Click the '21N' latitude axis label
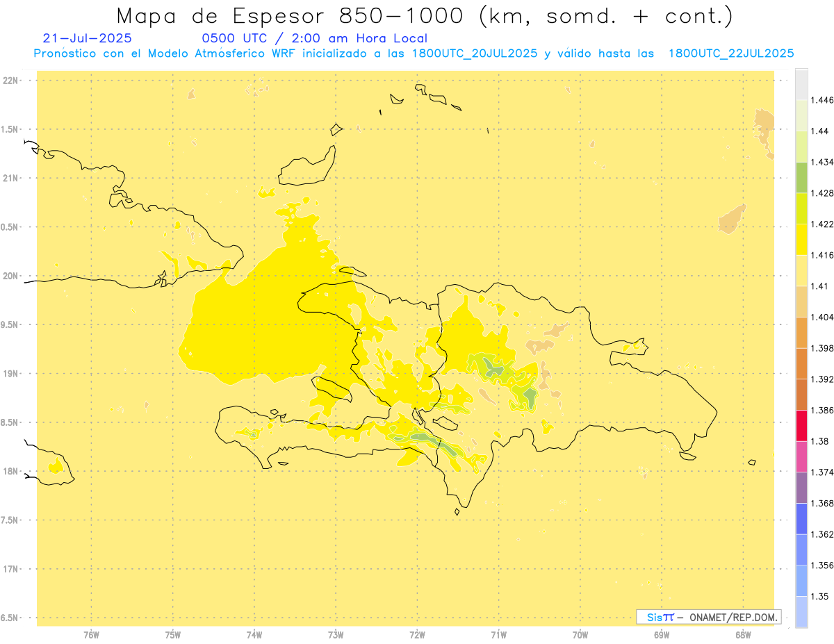Viewport: 834px width, 644px height. click(x=12, y=178)
